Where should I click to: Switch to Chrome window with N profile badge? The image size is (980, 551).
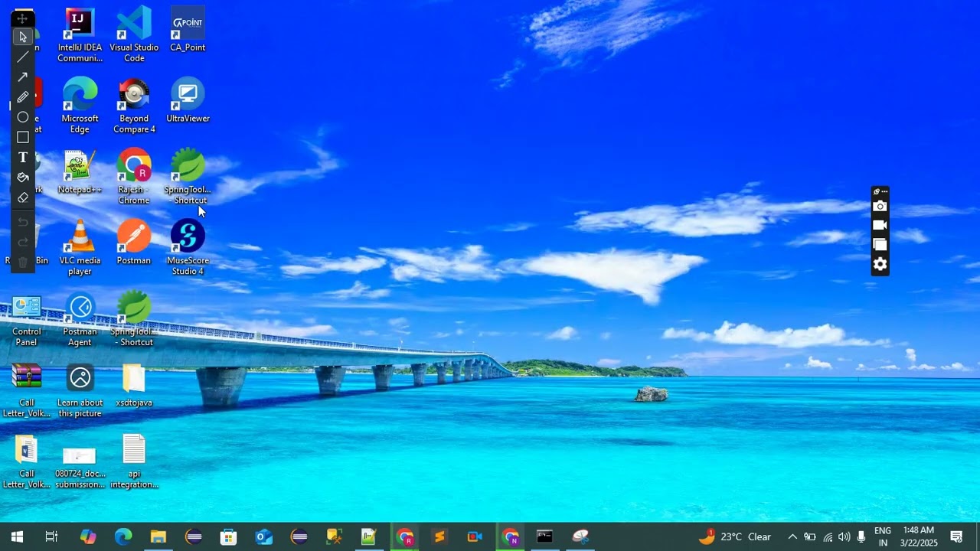(x=510, y=536)
